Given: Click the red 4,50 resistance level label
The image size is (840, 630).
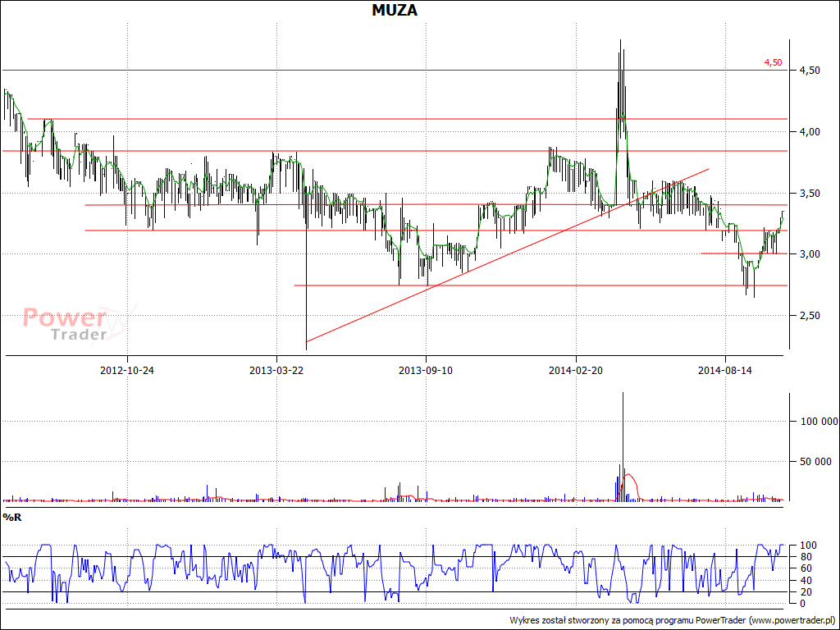Looking at the screenshot, I should tap(773, 62).
